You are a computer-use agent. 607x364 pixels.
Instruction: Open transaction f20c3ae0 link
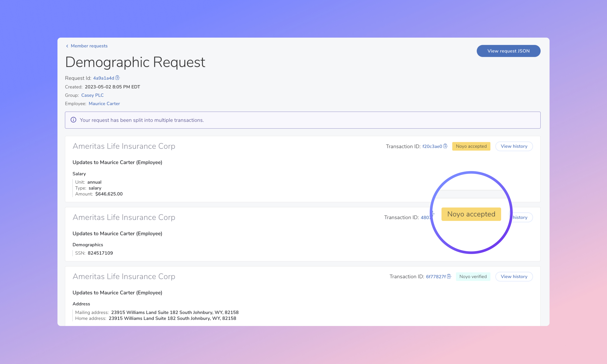432,146
